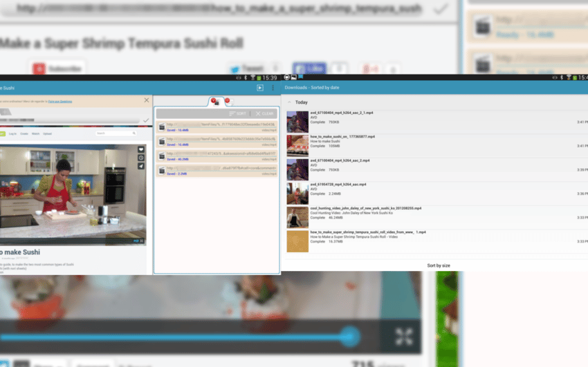Open the download avd_61954728_mp4_h264_aac.mp4
The height and width of the screenshot is (367, 588).
click(437, 194)
